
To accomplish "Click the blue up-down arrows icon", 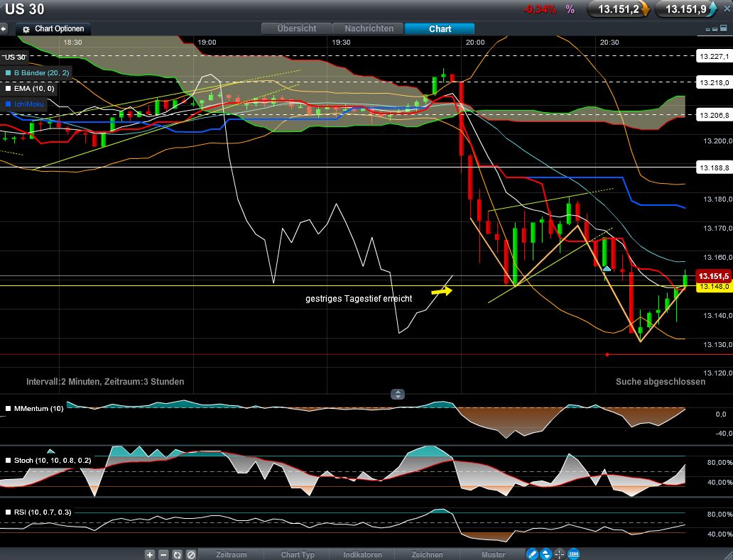I will [545, 554].
